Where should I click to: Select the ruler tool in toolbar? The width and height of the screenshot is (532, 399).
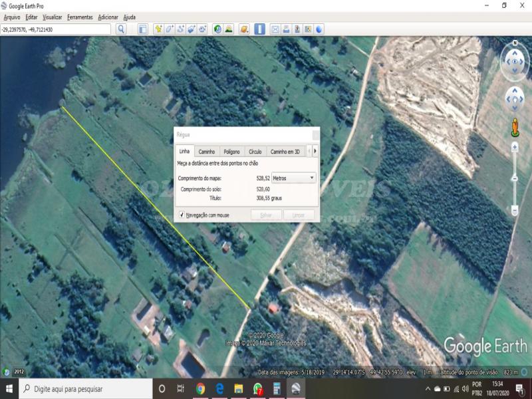259,29
